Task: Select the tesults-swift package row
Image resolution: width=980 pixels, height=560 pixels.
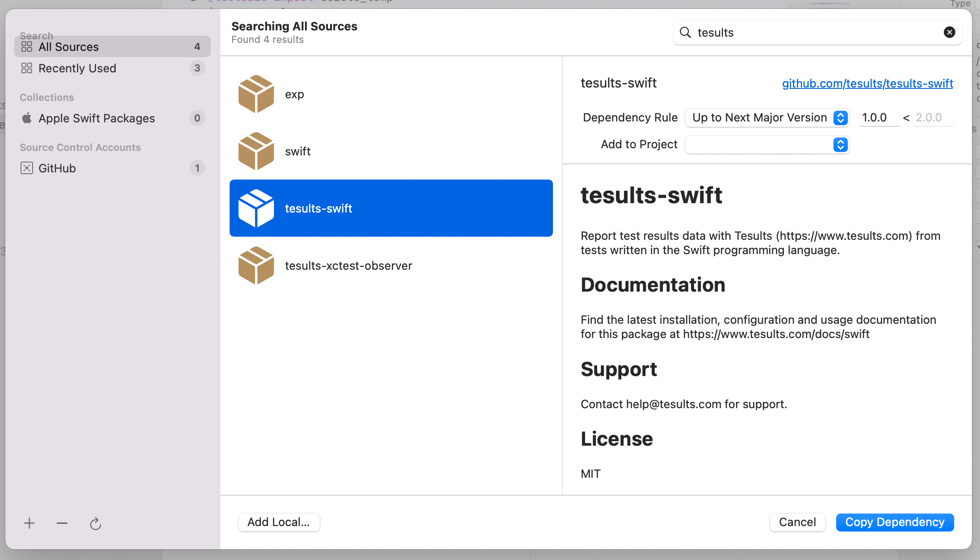Action: [x=391, y=208]
